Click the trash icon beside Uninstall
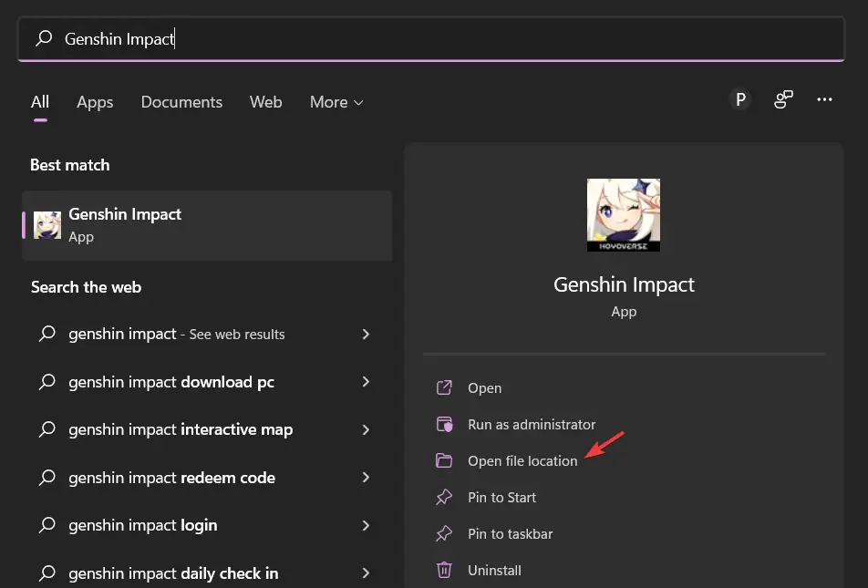 tap(444, 570)
